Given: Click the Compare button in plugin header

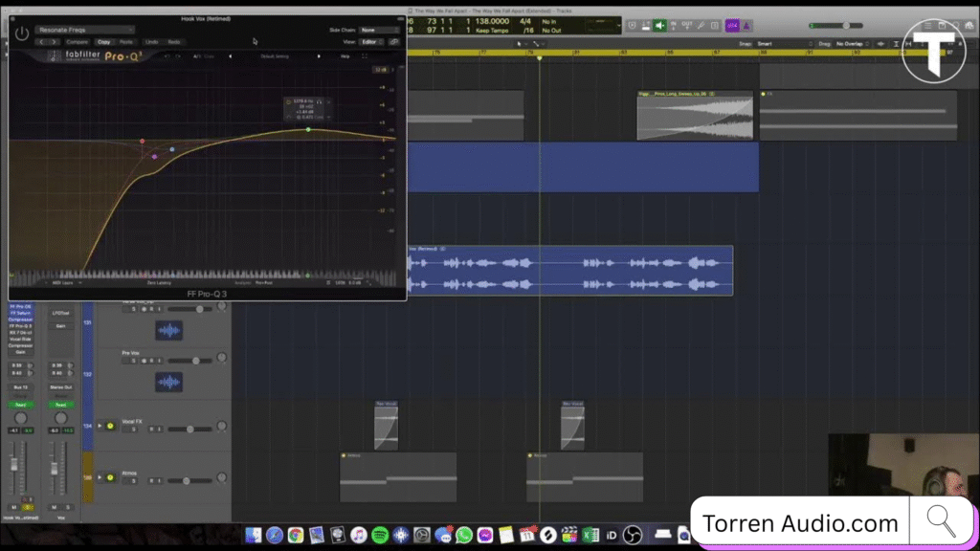Looking at the screenshot, I should click(78, 42).
